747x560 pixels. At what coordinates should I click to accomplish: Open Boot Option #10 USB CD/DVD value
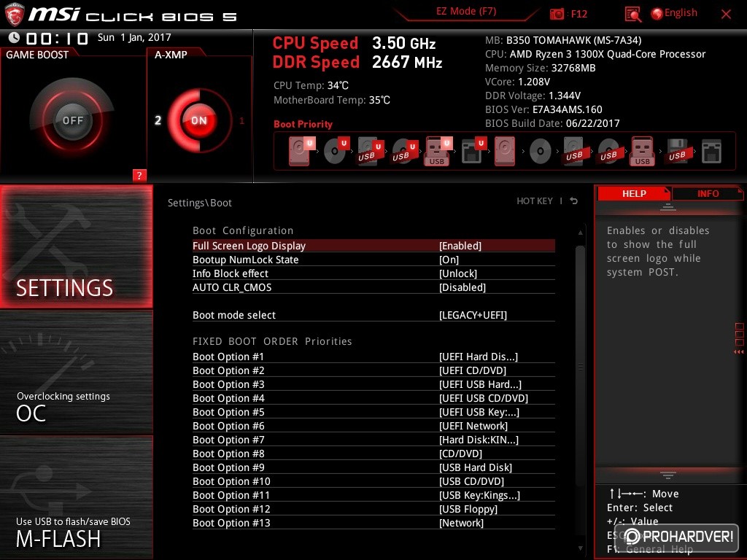(x=472, y=481)
